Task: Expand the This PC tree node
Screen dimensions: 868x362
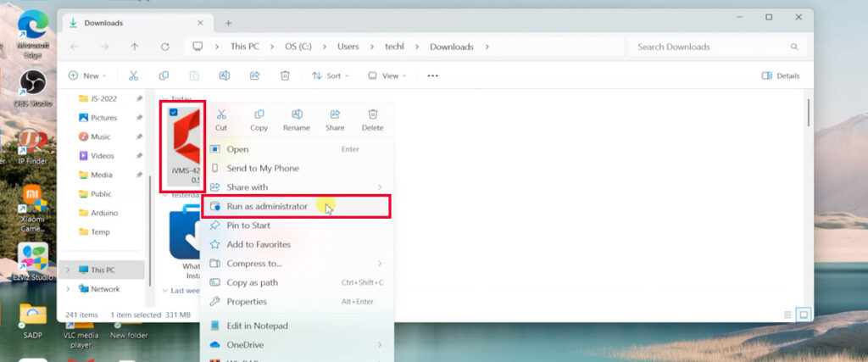Action: click(x=68, y=270)
